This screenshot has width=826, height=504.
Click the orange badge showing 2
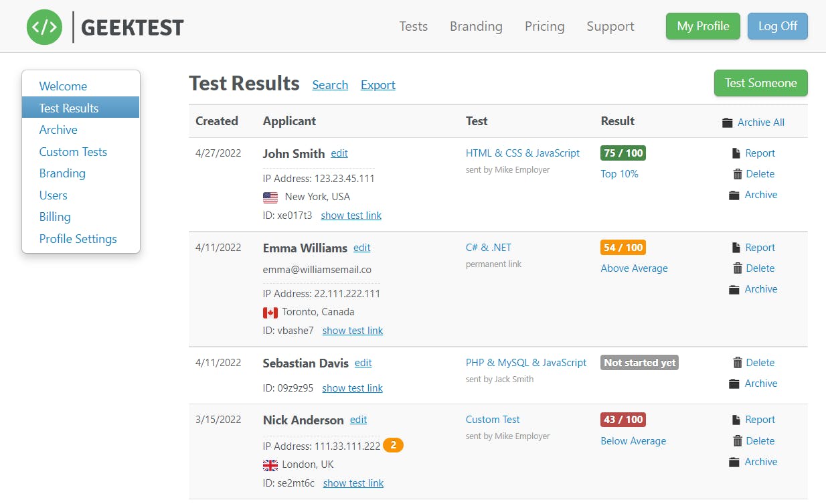(x=393, y=445)
